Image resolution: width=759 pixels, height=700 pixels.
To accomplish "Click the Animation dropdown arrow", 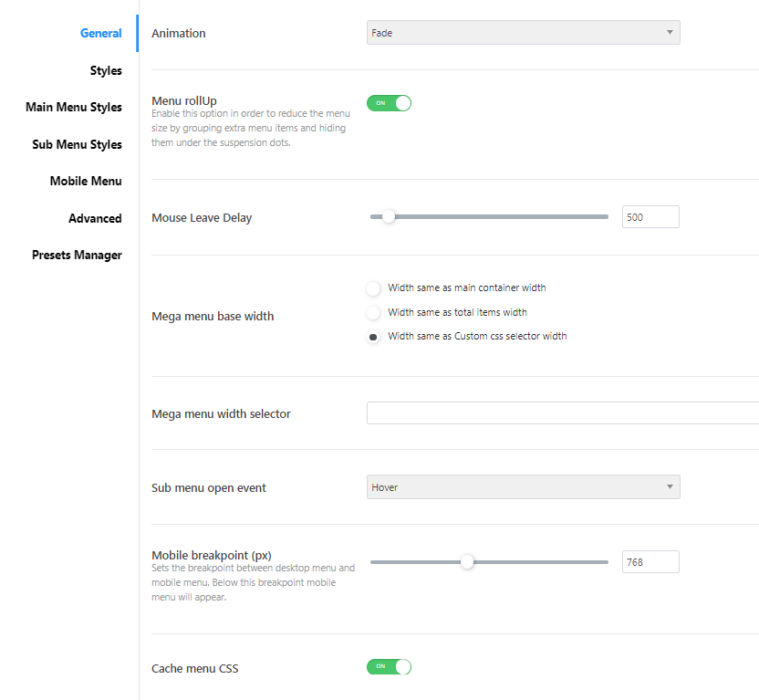I will tap(670, 33).
